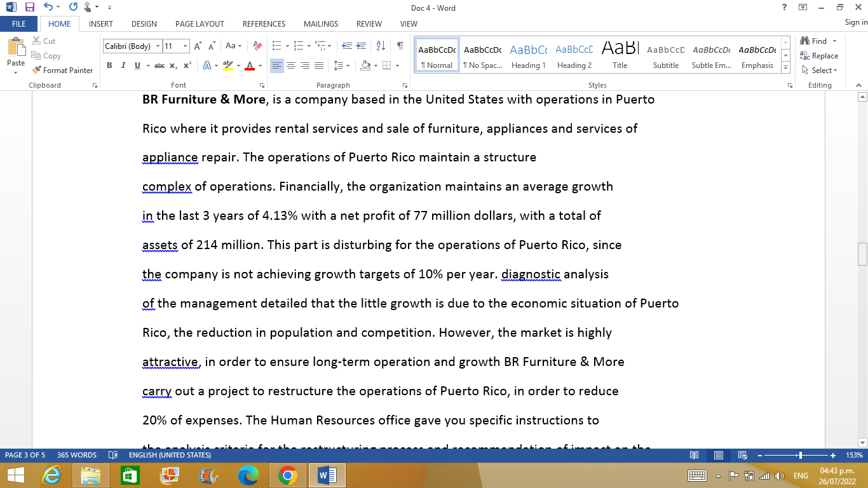Launch Chrome from the taskbar

[x=288, y=475]
